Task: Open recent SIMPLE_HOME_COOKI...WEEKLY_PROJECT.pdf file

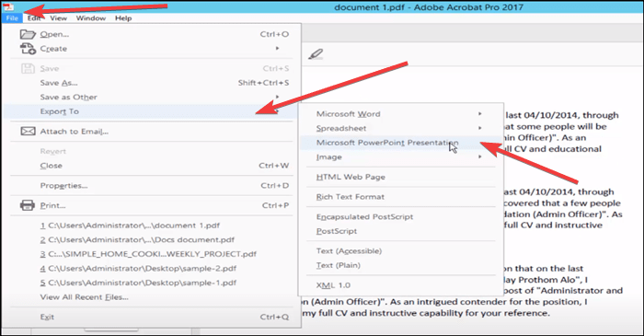Action: (148, 254)
